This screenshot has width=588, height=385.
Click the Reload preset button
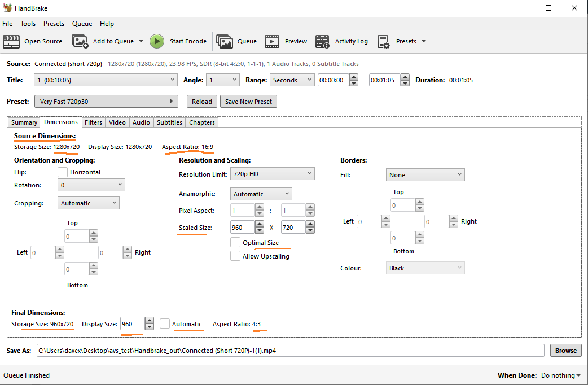point(202,101)
